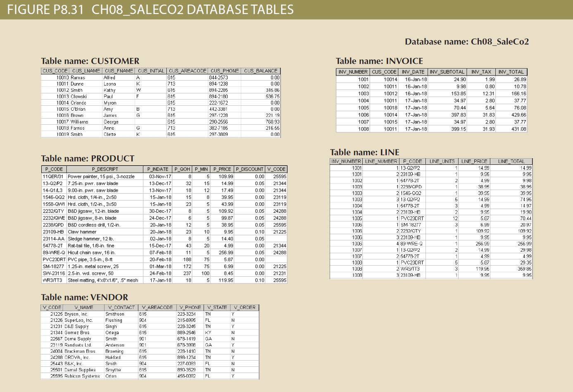Click the V_STATE column header
This screenshot has width=573, height=392.
pos(218,307)
